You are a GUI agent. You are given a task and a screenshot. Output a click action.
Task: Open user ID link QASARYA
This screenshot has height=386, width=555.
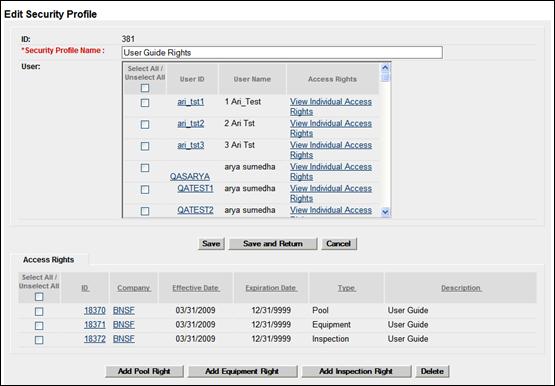tap(190, 176)
